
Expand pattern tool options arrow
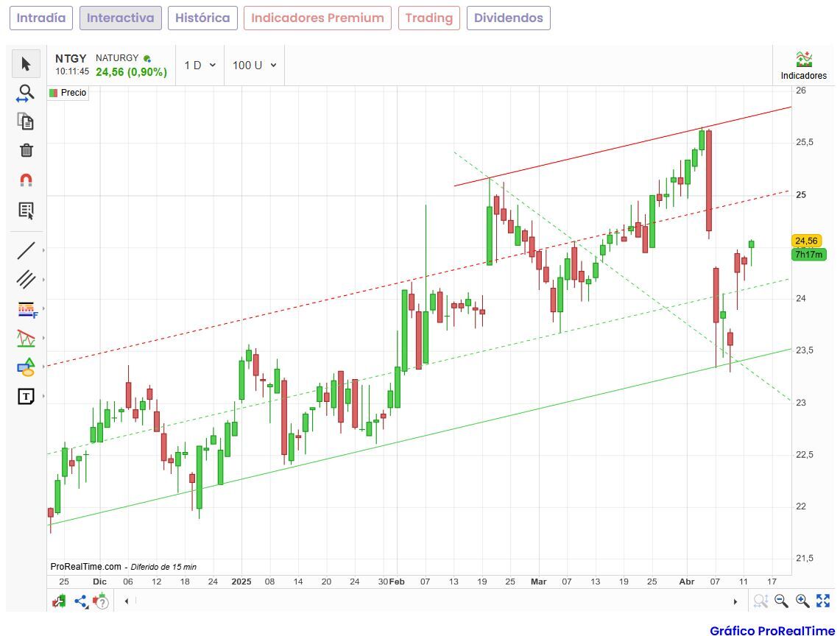pos(43,338)
